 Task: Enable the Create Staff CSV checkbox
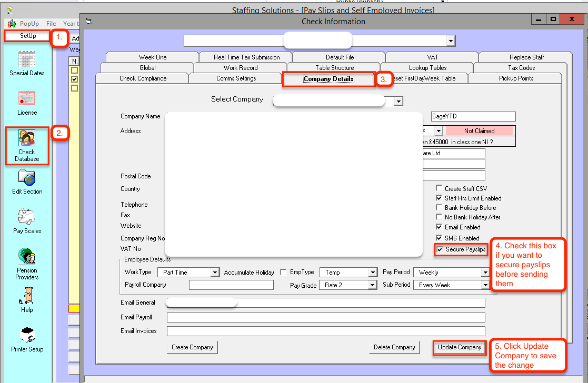coord(440,189)
